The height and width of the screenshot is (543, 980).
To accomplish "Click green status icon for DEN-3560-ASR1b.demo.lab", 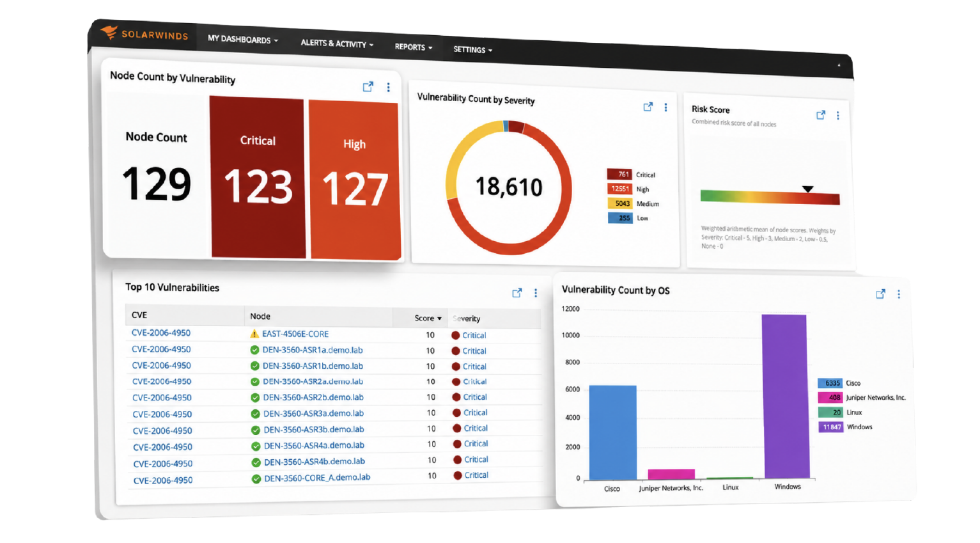I will tap(254, 366).
